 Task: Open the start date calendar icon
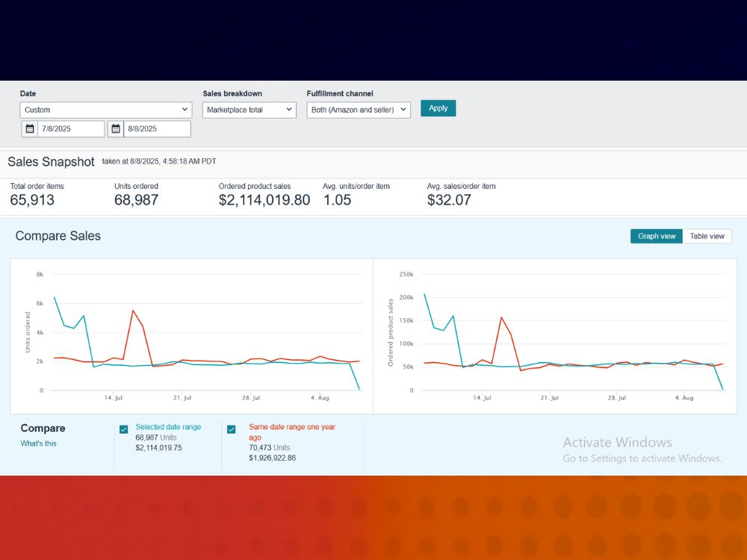pyautogui.click(x=30, y=128)
